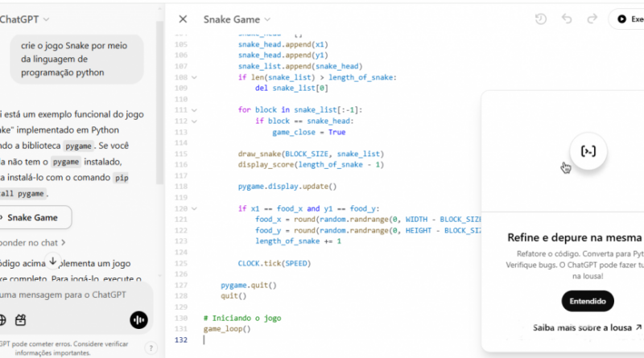Undo last canvas edit
This screenshot has width=644, height=358.
pyautogui.click(x=567, y=19)
